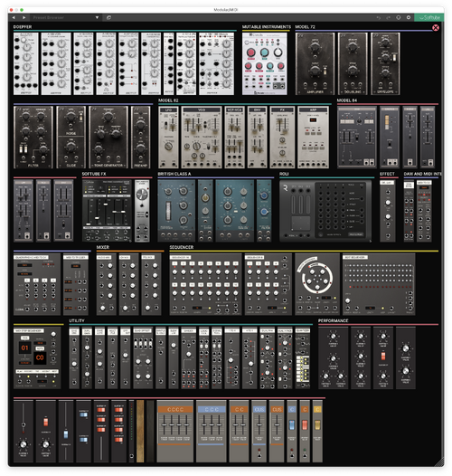
Task: Add the blue CUS single-fader module
Action: (259, 431)
